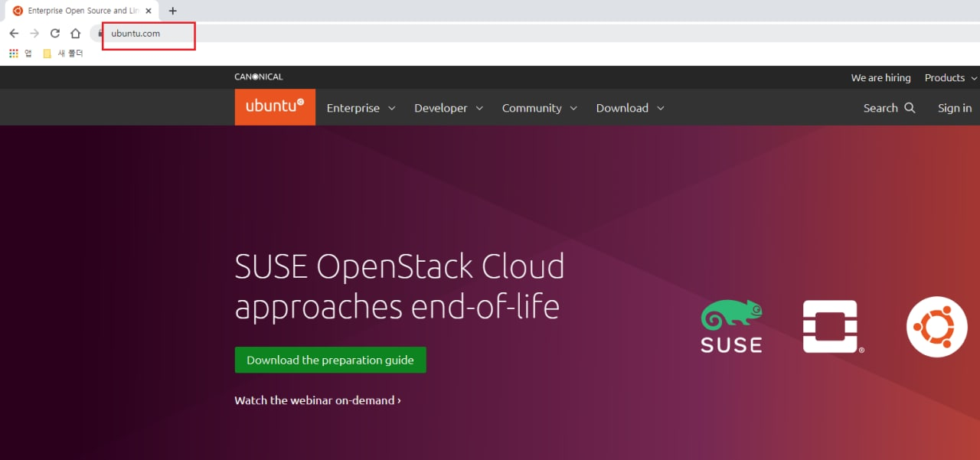Click the Canonical logo text

point(259,77)
